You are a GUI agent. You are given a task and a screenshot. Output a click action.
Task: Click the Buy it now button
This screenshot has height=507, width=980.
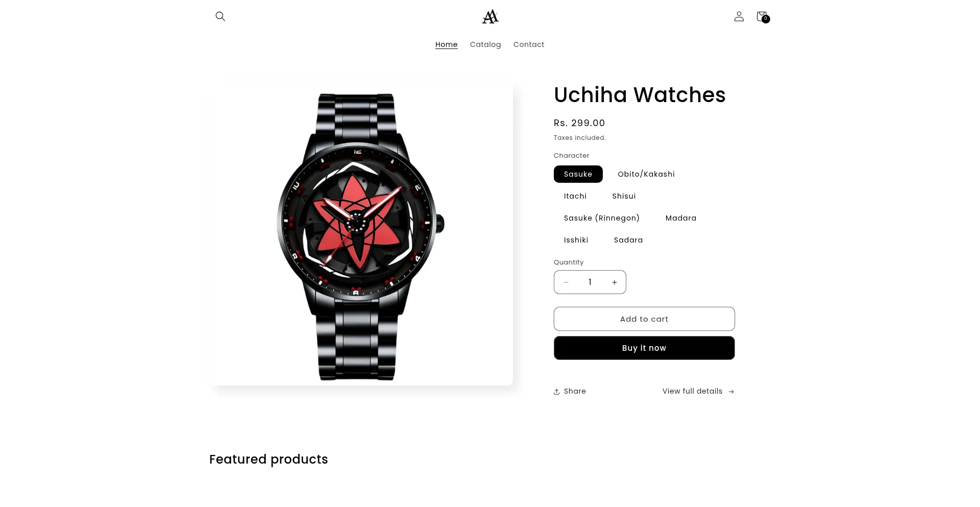[x=644, y=348]
